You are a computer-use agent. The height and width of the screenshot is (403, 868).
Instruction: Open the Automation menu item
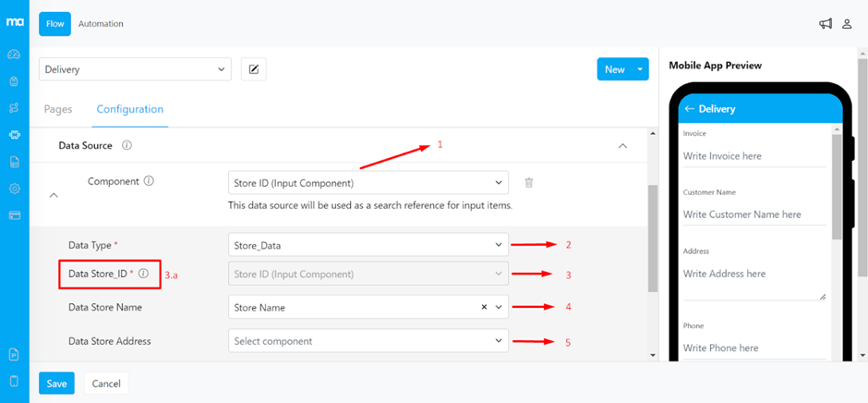(x=101, y=24)
